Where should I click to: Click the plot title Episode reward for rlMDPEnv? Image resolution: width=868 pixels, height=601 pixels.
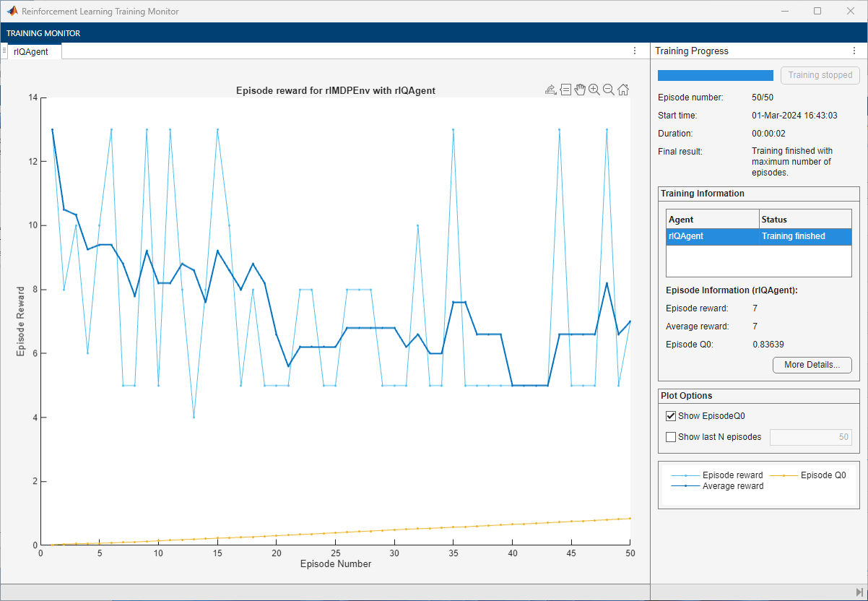336,90
